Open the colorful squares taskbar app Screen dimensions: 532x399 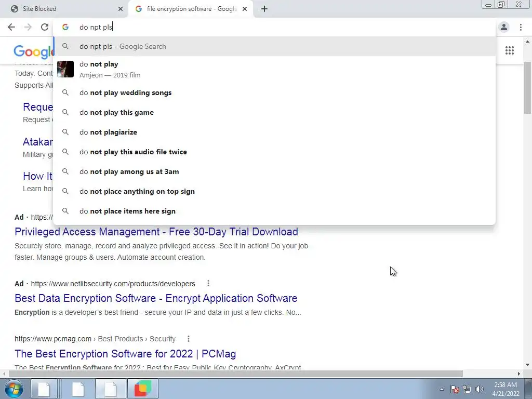143,389
